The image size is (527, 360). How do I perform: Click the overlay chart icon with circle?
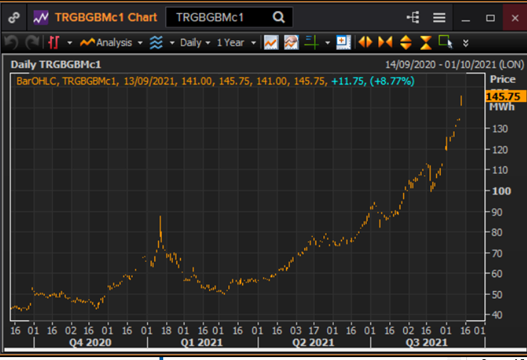pyautogui.click(x=291, y=43)
